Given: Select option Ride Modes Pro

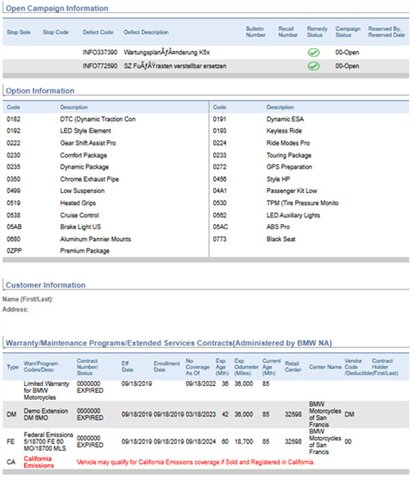Looking at the screenshot, I should [x=288, y=143].
